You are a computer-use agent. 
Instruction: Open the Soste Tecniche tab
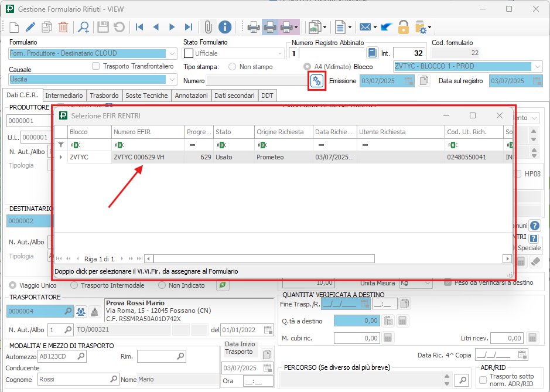click(x=146, y=96)
